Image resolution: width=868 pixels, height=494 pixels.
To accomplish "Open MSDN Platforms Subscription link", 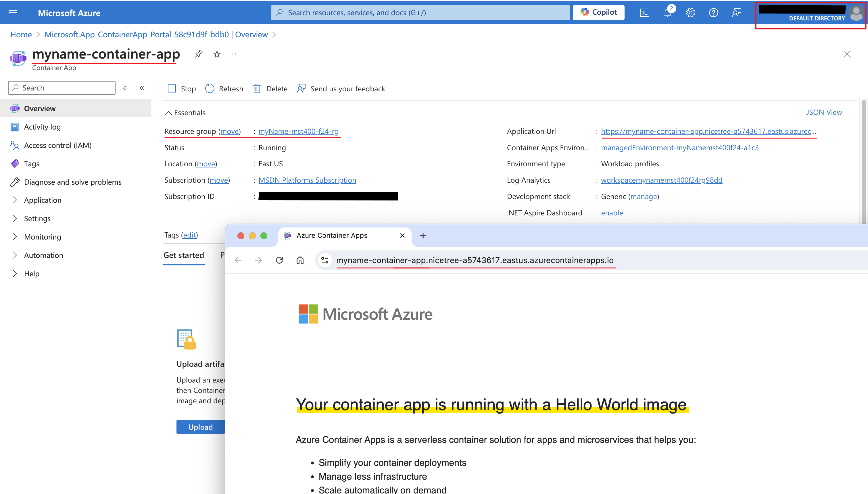I will (307, 180).
